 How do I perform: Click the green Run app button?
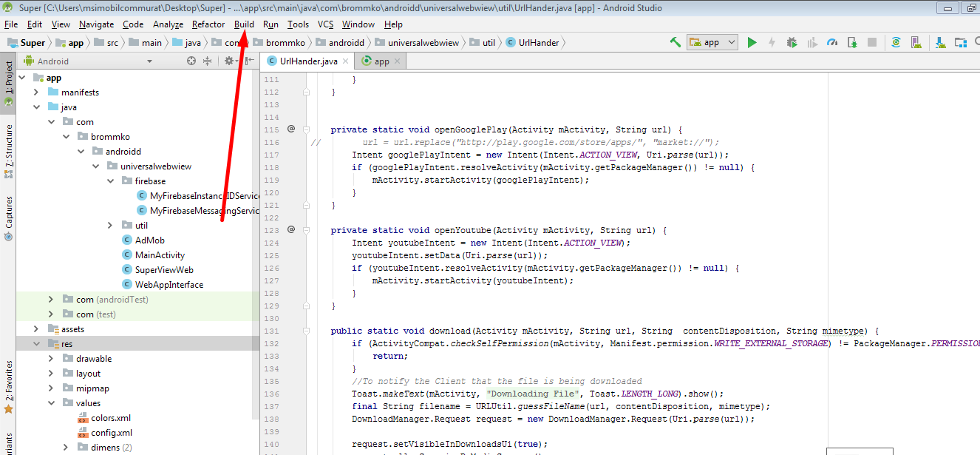(752, 42)
